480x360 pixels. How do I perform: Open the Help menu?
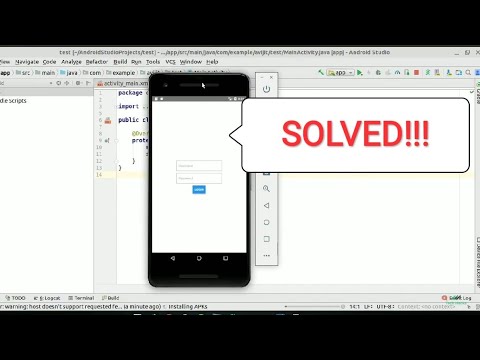tap(212, 62)
